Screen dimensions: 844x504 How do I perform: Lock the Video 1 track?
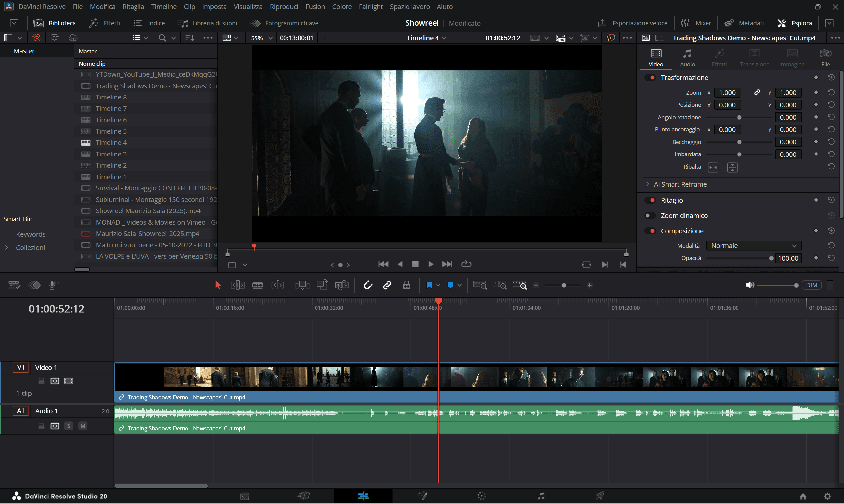[x=41, y=381]
